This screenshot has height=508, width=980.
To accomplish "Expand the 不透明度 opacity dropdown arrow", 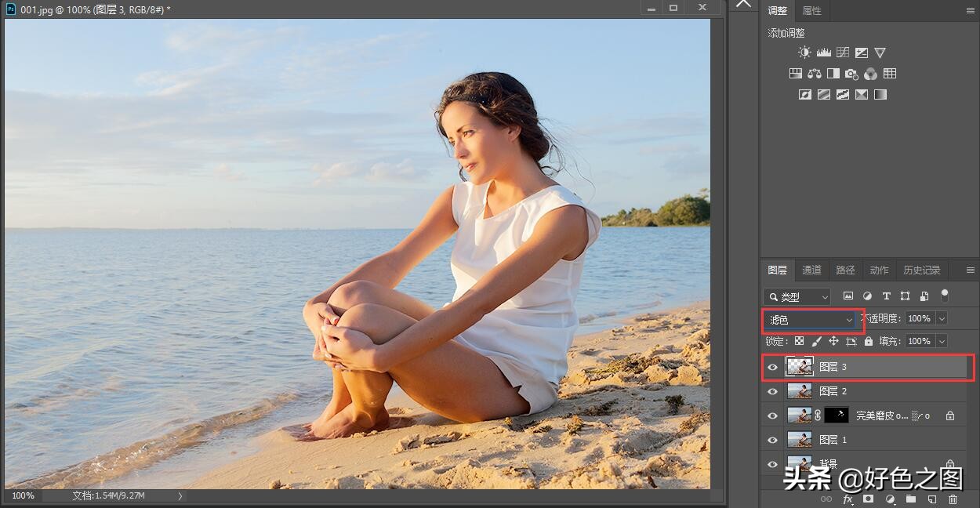I will [x=942, y=318].
